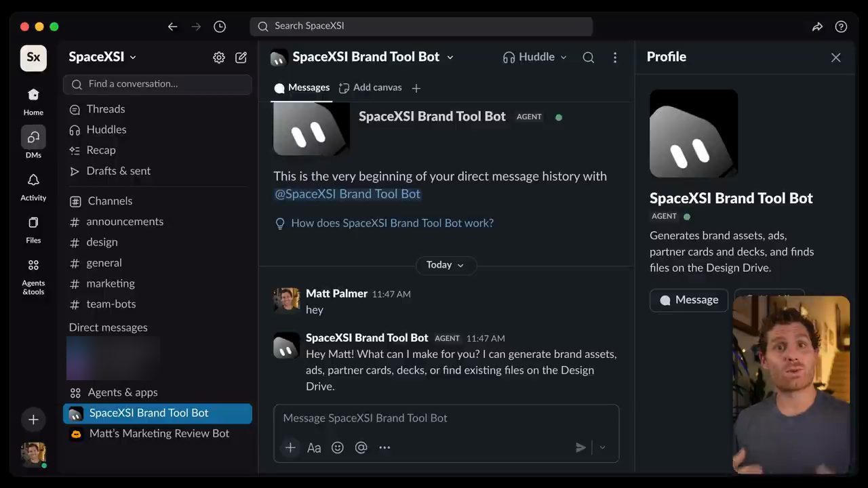868x488 pixels.
Task: Click the round plus create button
Action: click(33, 420)
